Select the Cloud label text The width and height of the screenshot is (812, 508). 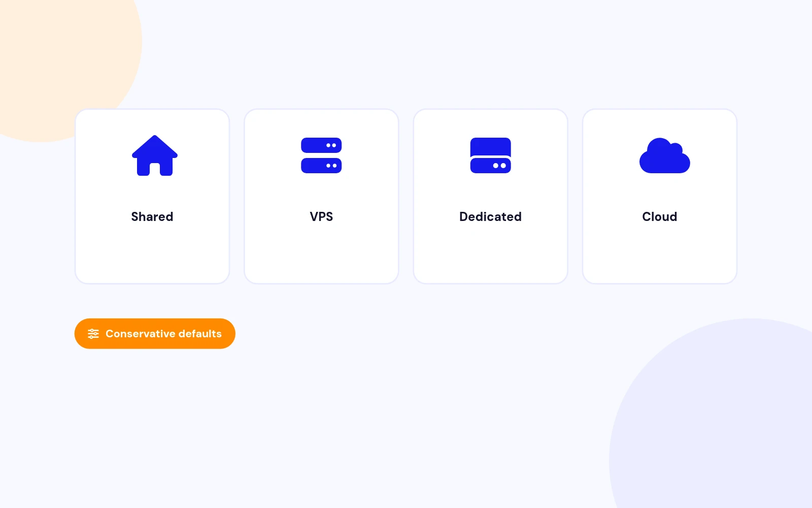659,217
